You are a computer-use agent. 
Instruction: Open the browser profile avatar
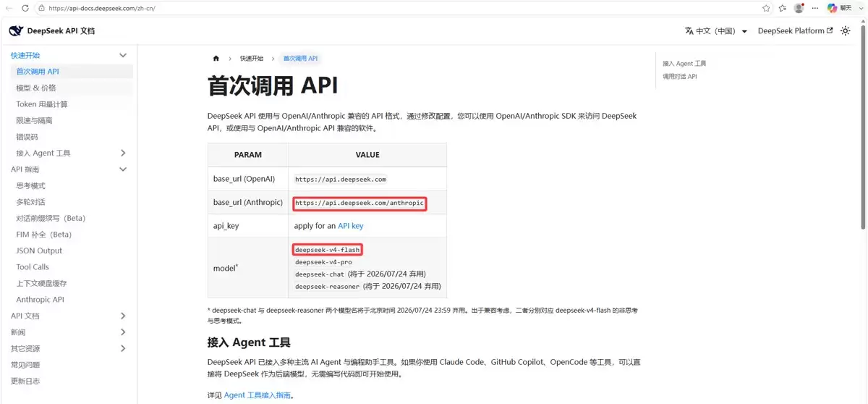point(799,8)
